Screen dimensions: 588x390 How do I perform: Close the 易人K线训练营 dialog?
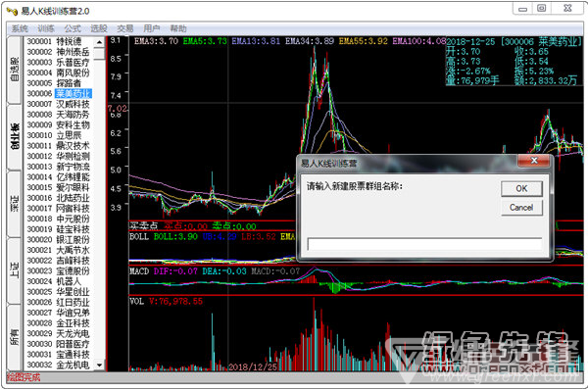pos(534,161)
